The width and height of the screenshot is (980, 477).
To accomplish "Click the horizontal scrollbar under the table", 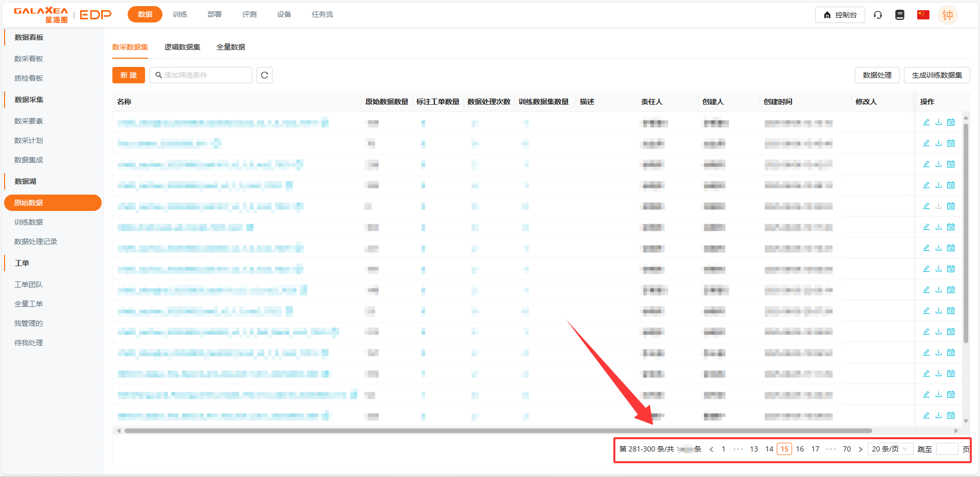I will 498,431.
